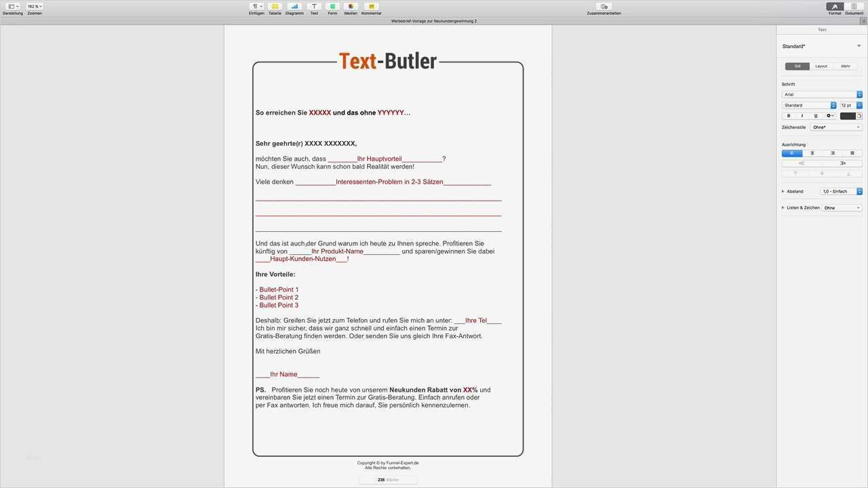
Task: Open the Zeichenstile character style dropdown
Action: [x=836, y=127]
